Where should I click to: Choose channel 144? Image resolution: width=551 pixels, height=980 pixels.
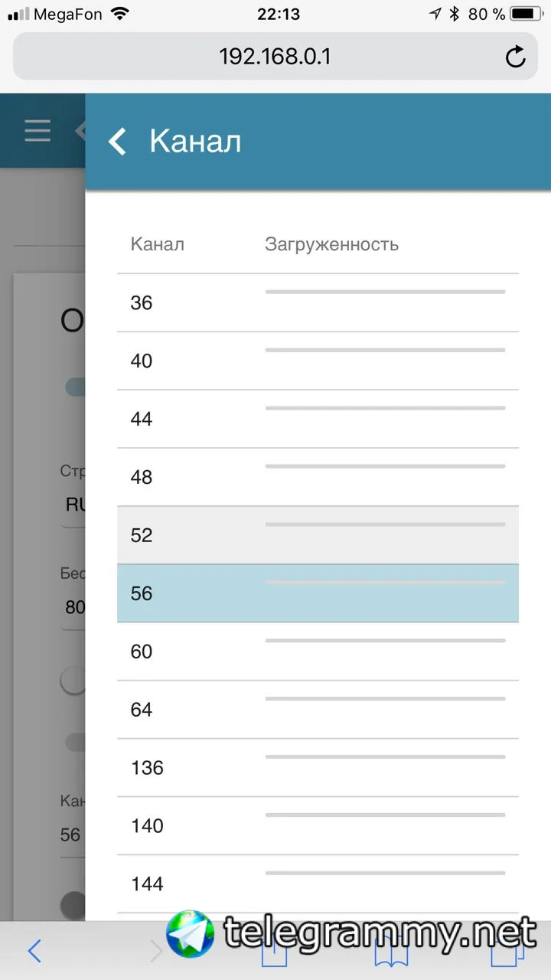[x=318, y=885]
